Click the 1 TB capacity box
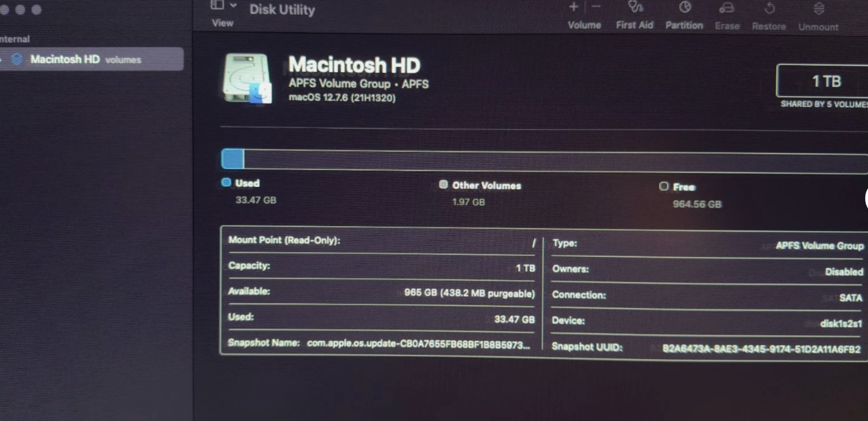This screenshot has height=421, width=868. [x=822, y=81]
